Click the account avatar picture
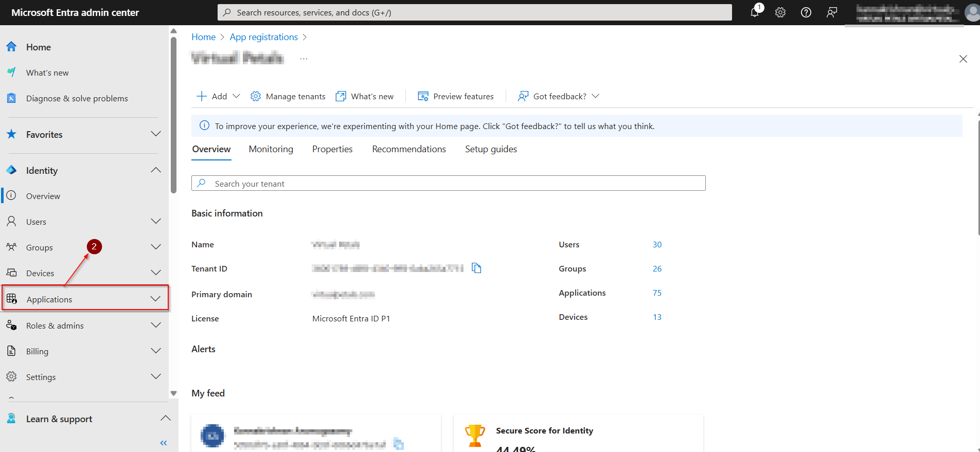The height and width of the screenshot is (452, 980). tap(972, 12)
